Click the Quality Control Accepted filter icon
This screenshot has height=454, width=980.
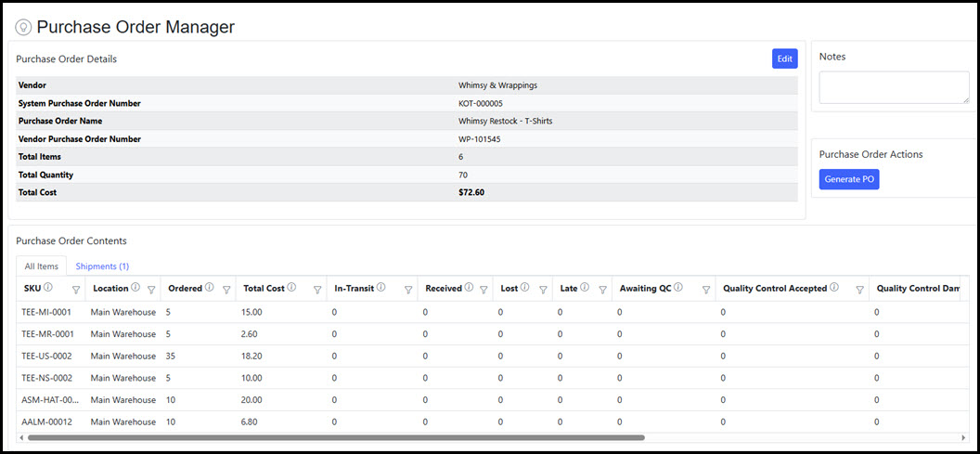tap(859, 290)
